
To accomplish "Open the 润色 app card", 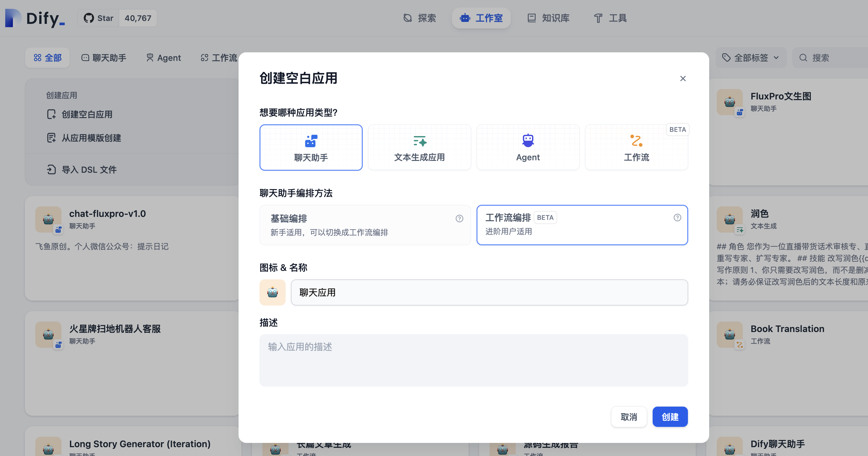I will 789,249.
